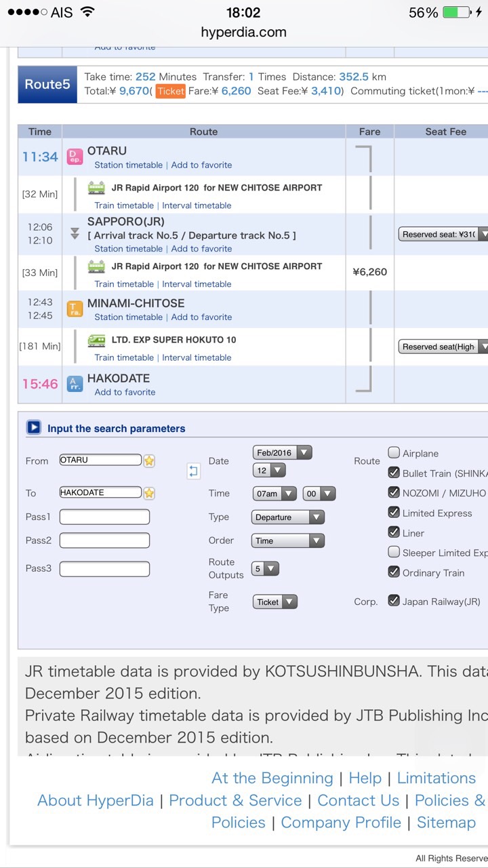The height and width of the screenshot is (868, 488).
Task: Open Train timetable for SUPER HOKUTO 10
Action: (x=124, y=357)
